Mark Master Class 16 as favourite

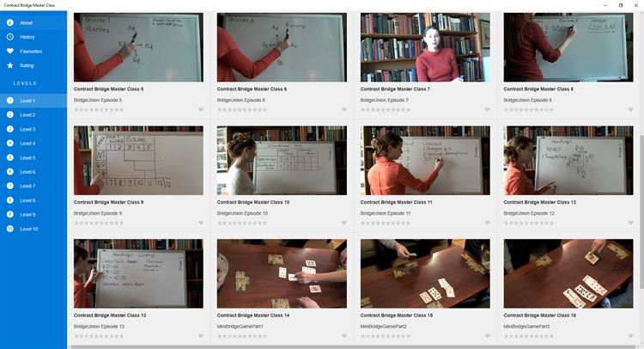pos(630,336)
